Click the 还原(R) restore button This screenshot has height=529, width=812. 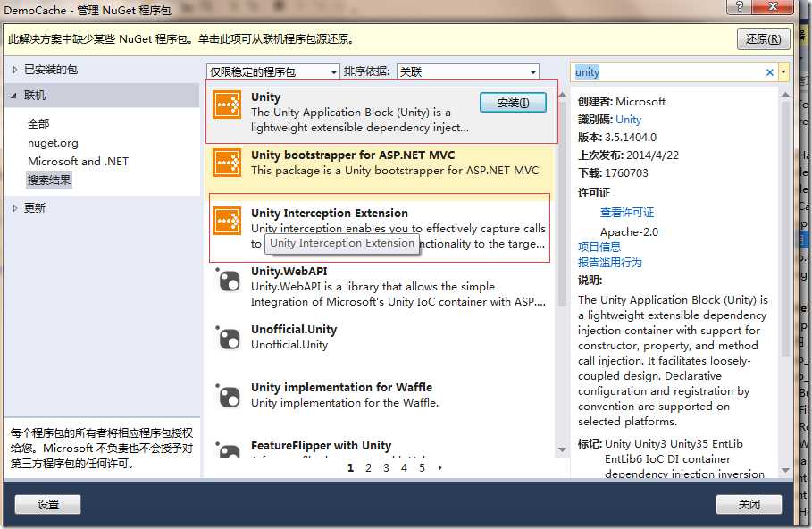[x=764, y=38]
